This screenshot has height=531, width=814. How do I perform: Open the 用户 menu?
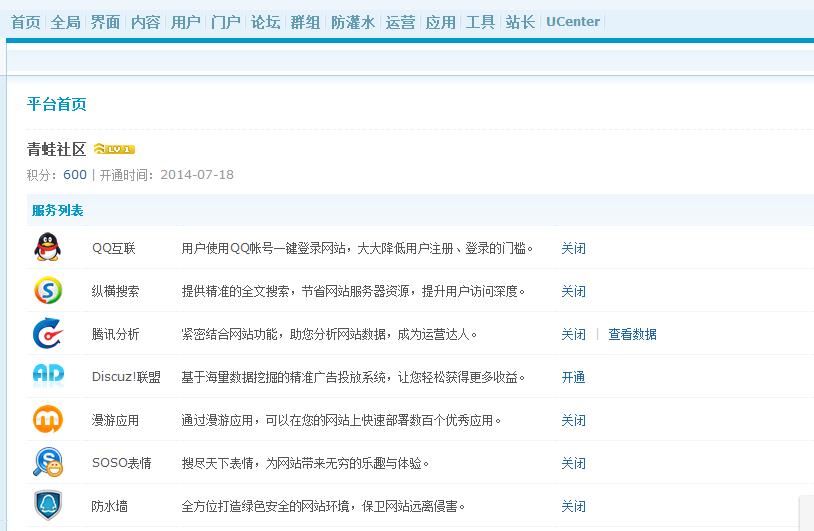[185, 22]
